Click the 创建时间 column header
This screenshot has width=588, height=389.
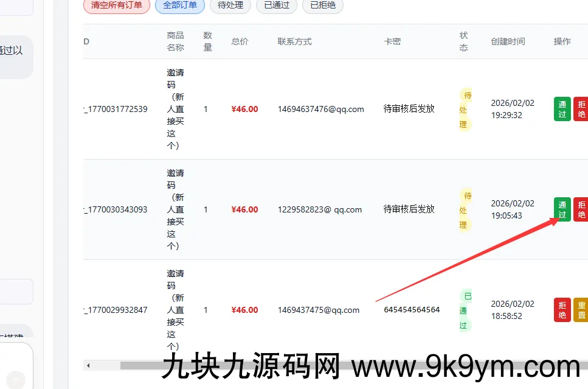click(508, 41)
